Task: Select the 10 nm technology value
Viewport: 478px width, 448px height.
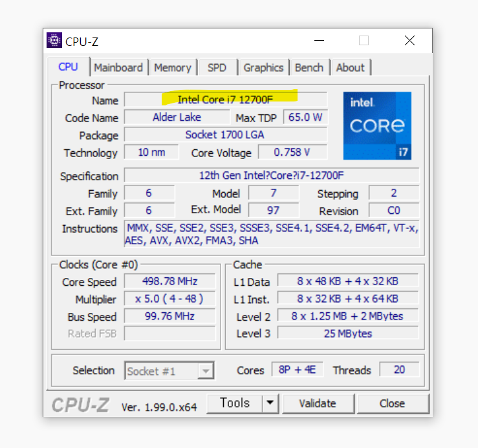Action: [151, 152]
